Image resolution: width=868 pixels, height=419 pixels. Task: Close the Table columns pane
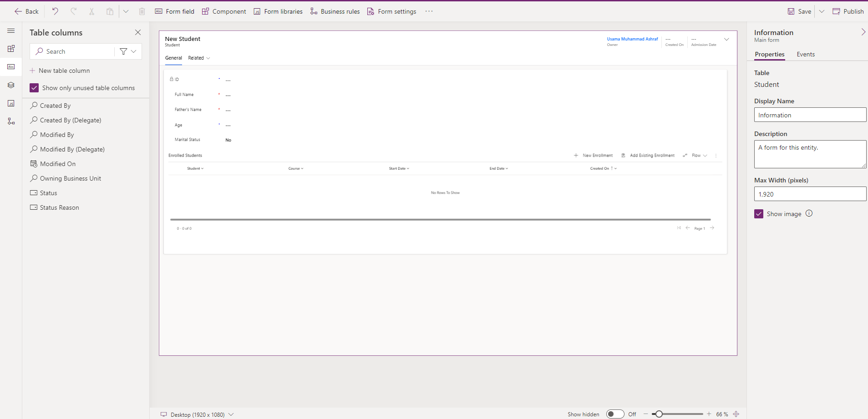click(138, 32)
